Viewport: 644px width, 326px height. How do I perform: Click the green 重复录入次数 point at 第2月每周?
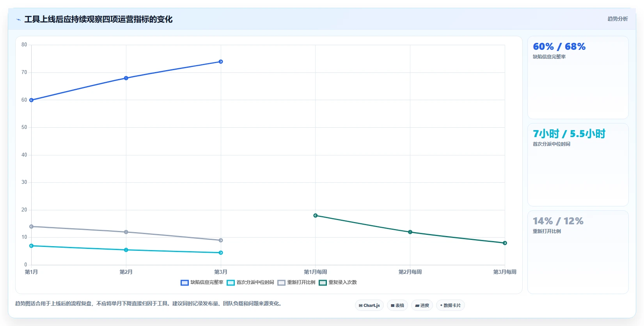410,232
